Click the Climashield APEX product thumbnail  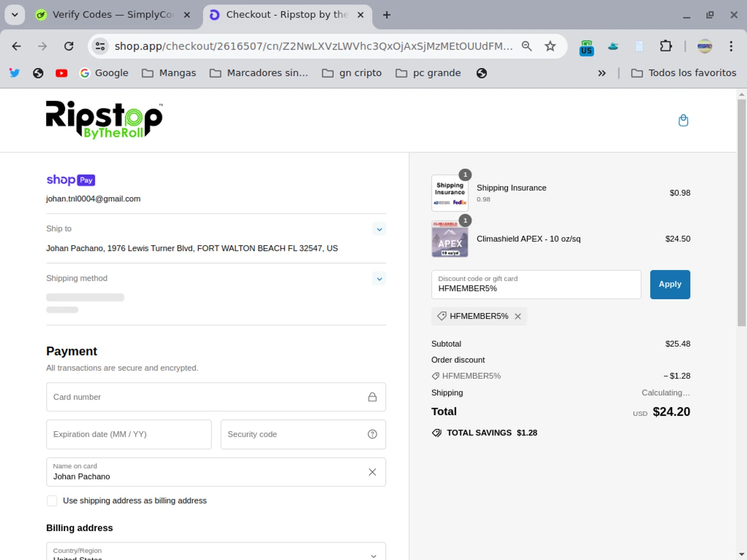pos(450,239)
